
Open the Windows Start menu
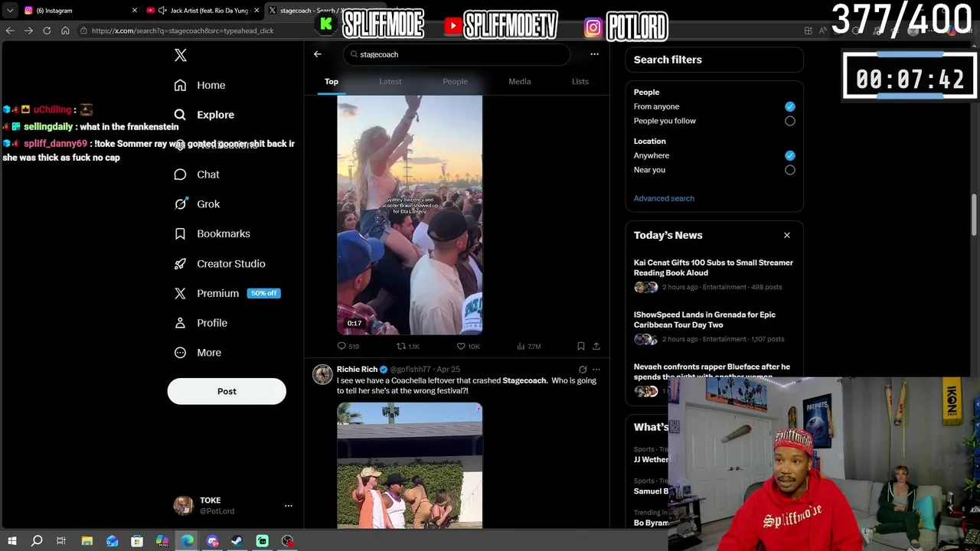pyautogui.click(x=11, y=541)
